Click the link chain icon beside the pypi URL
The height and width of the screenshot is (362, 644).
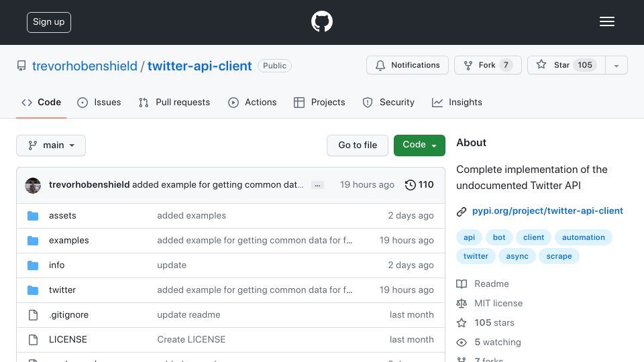coord(462,211)
